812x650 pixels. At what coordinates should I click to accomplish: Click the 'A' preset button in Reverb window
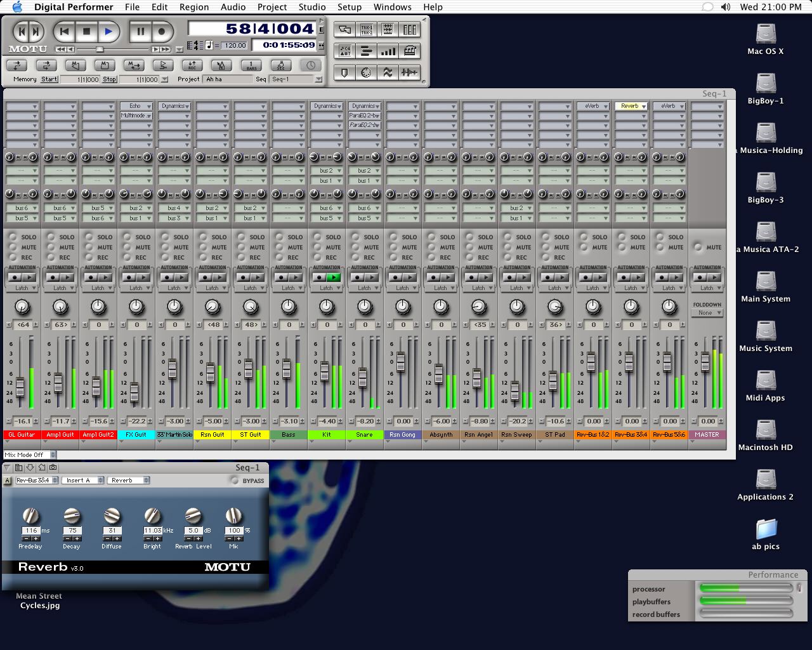click(x=8, y=481)
